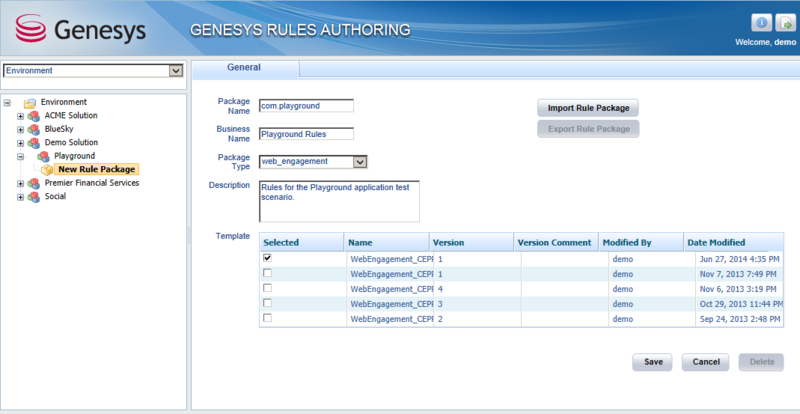
Task: Click the Premier Financial Services icon
Action: (34, 183)
